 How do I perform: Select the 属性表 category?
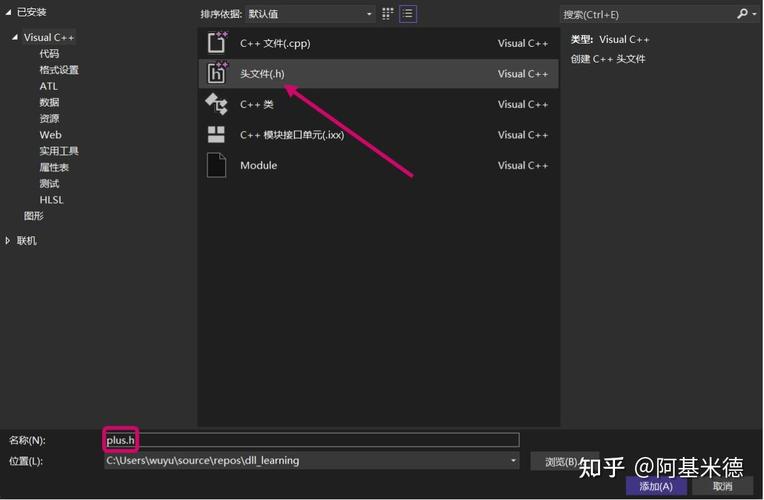(54, 167)
